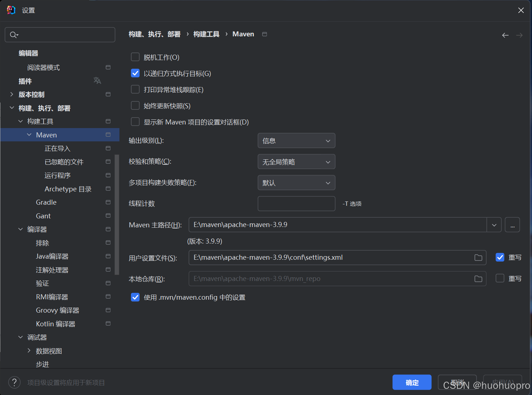Browse folder for 本地仓库 path
This screenshot has width=532, height=395.
click(478, 279)
